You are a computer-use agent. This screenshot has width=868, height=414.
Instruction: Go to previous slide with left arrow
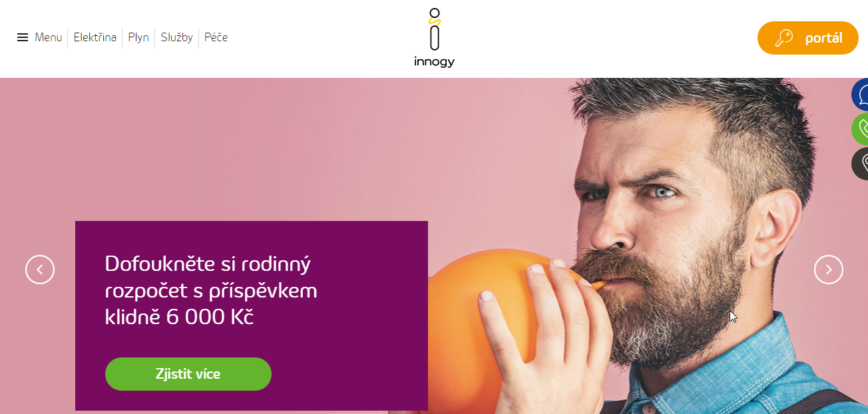point(40,270)
